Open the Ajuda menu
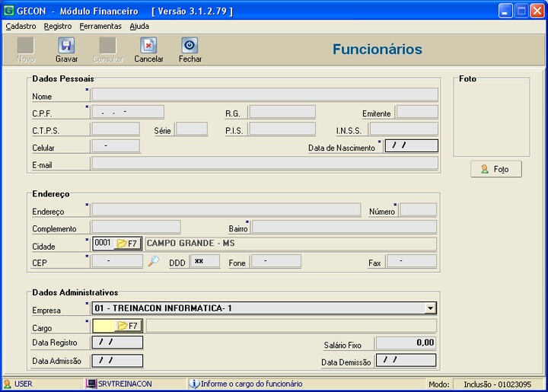Screen dimensions: 548x392 (x=139, y=26)
